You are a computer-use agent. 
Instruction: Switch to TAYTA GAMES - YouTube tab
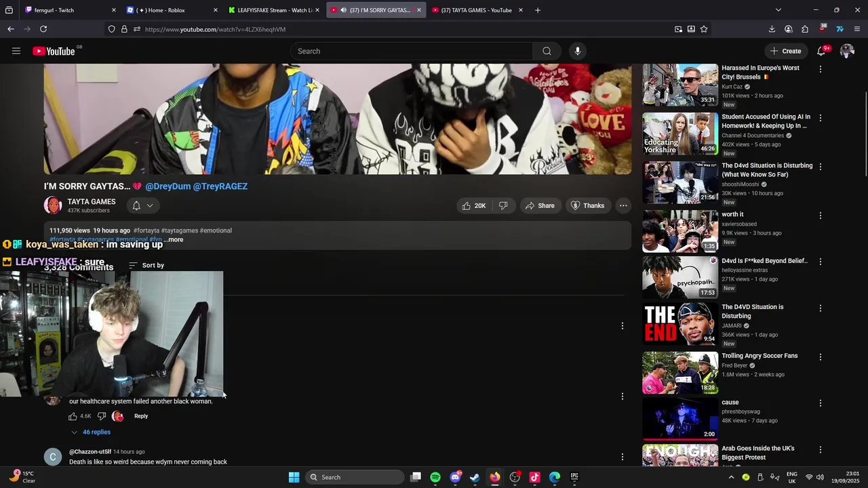click(477, 10)
